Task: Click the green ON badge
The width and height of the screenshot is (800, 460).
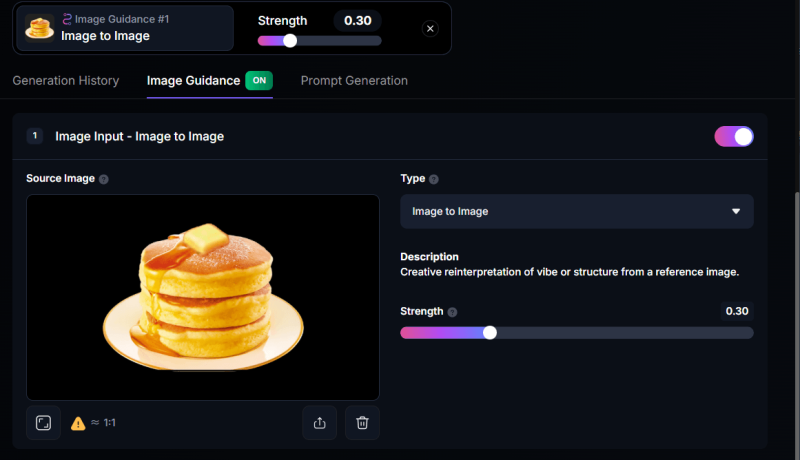Action: [259, 80]
